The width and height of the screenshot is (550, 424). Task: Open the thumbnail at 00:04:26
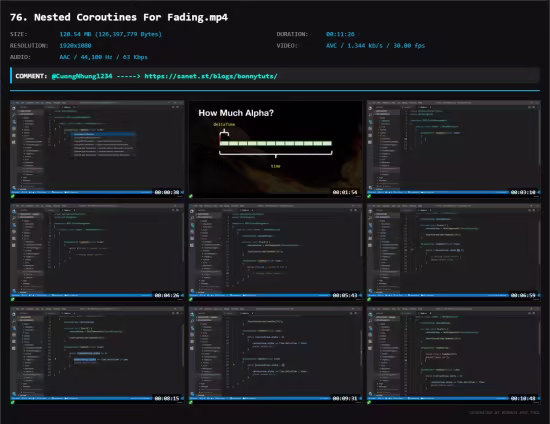coord(97,253)
